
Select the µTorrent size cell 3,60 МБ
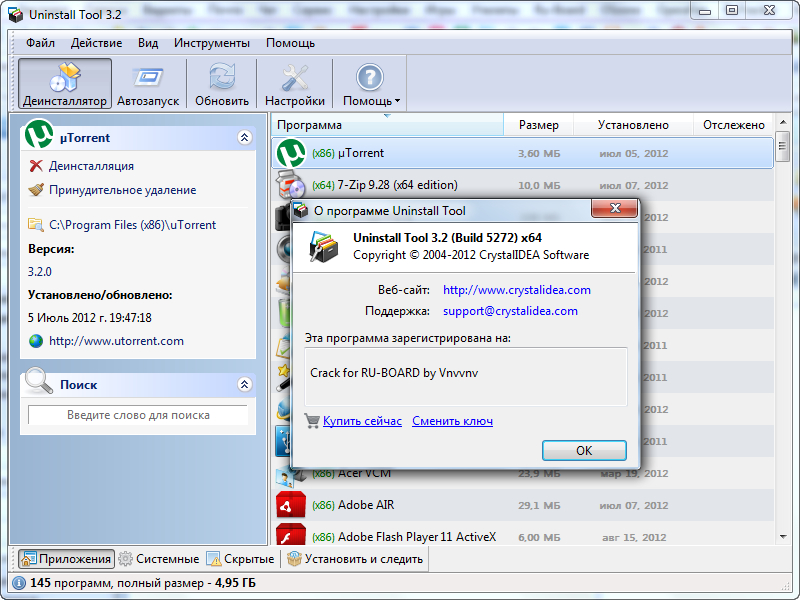[539, 154]
